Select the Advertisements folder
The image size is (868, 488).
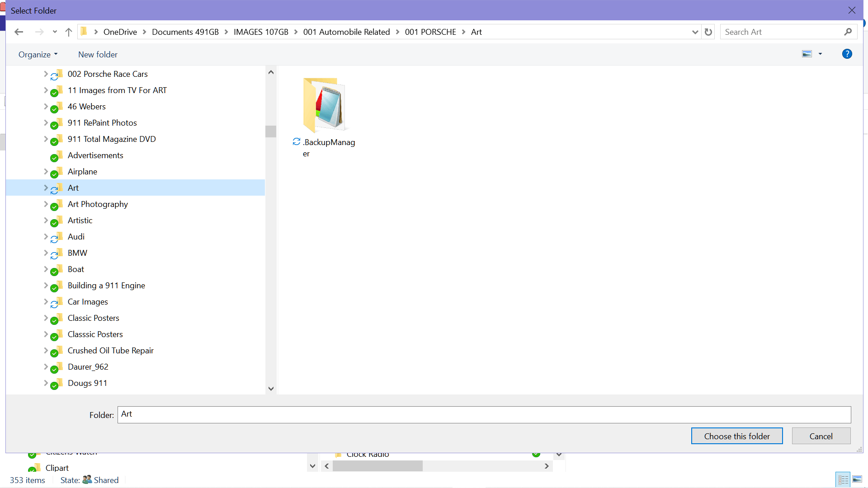[x=95, y=155]
